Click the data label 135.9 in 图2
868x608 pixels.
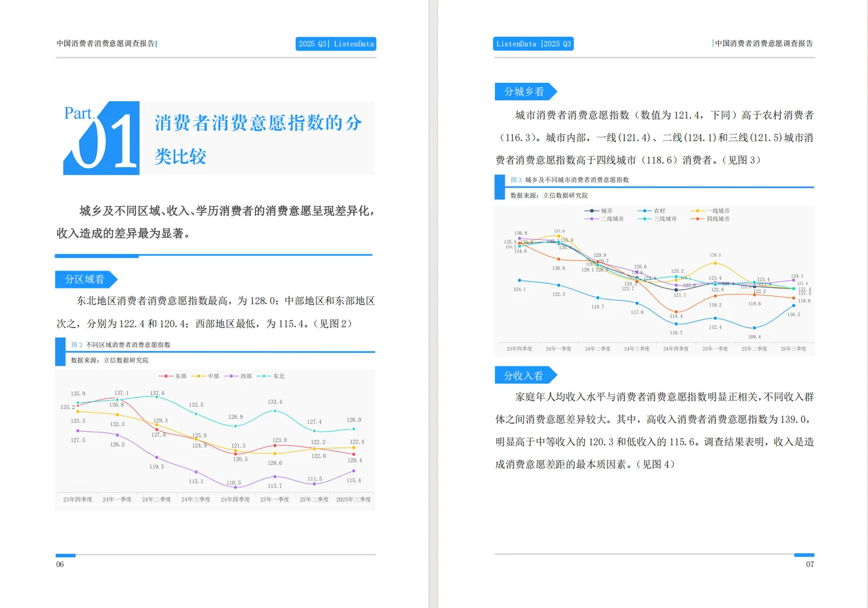click(x=78, y=394)
